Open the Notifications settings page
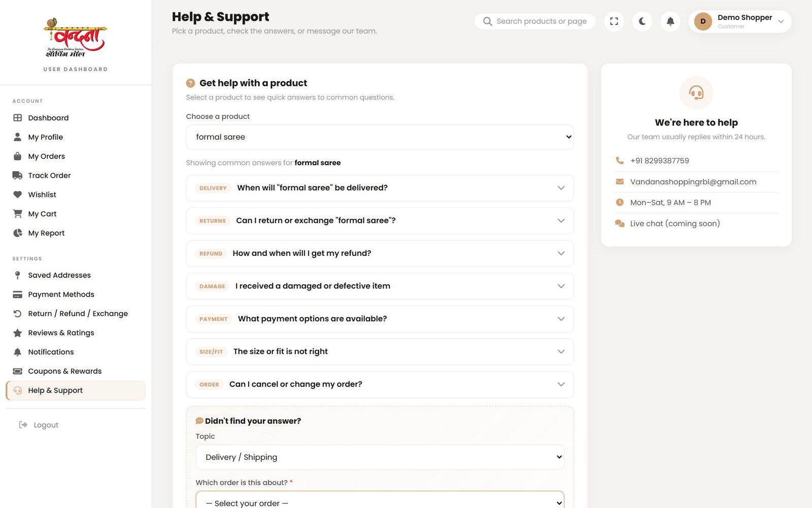 point(76,352)
